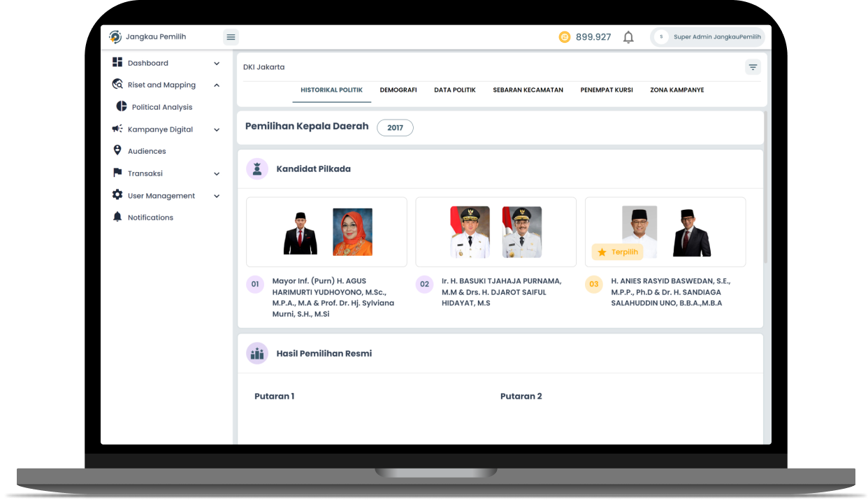This screenshot has height=500, width=868.
Task: Select the Audiences location pin icon
Action: (x=117, y=150)
